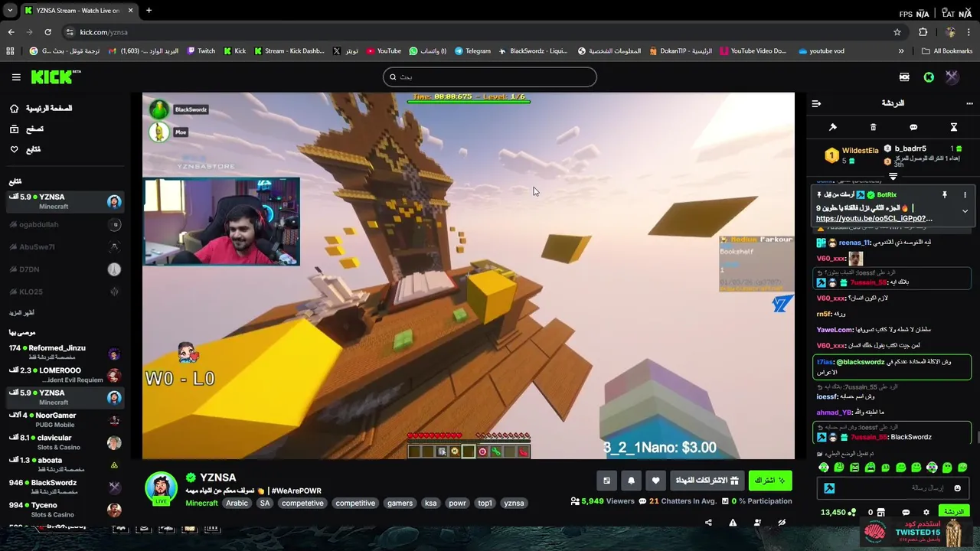Collapse the chat panel with the arrow icon
The width and height of the screenshot is (980, 551).
click(x=816, y=103)
